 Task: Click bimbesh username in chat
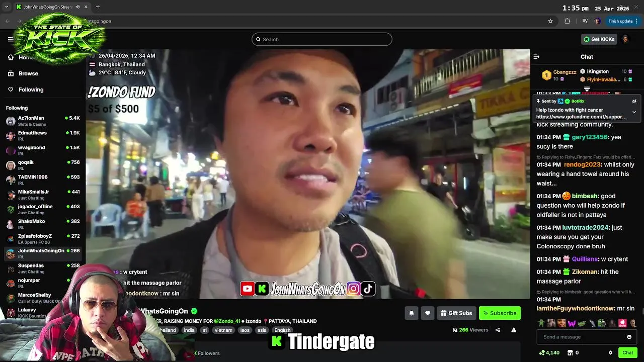(585, 196)
